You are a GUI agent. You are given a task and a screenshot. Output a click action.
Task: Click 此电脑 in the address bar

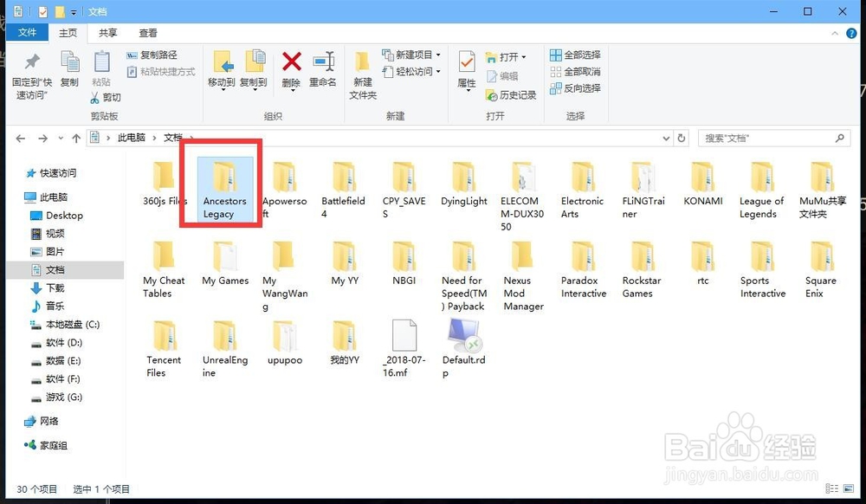132,138
